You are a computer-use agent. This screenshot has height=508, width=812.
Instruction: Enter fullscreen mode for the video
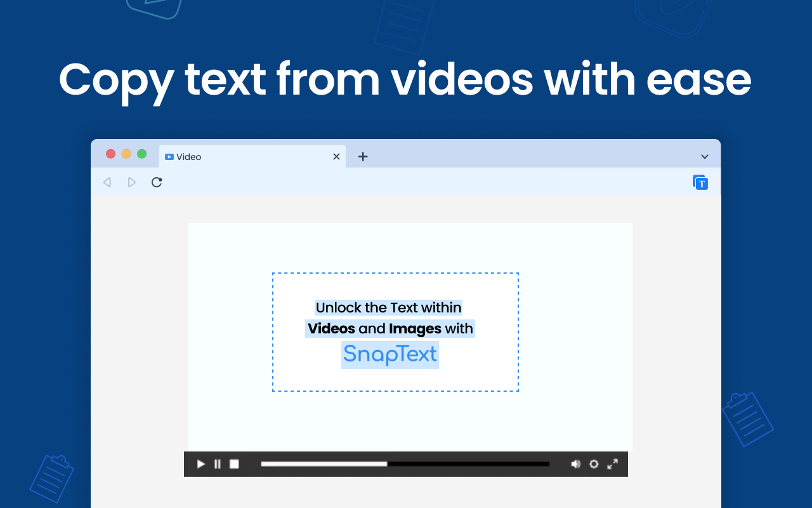[612, 464]
